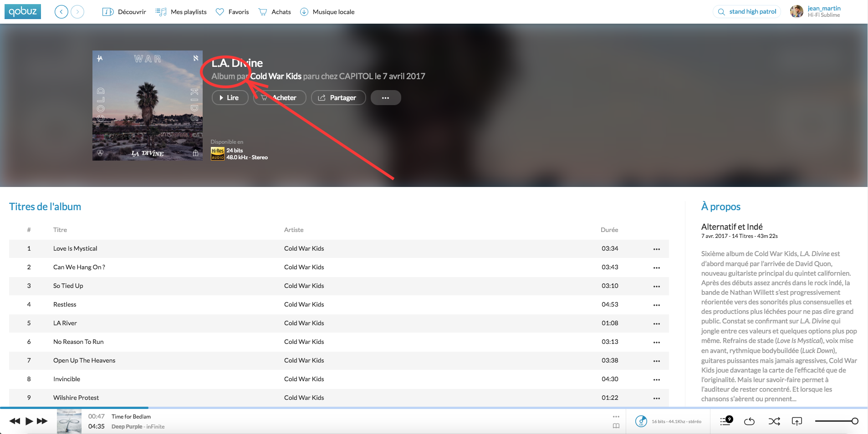The width and height of the screenshot is (868, 434).
Task: Open Mes playlists
Action: (x=181, y=12)
